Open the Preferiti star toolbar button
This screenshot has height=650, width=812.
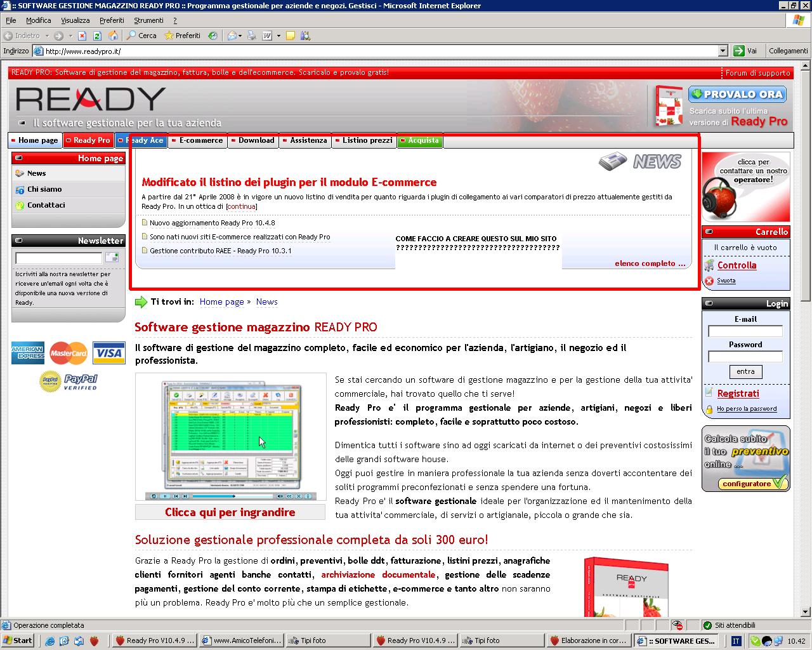pos(182,36)
